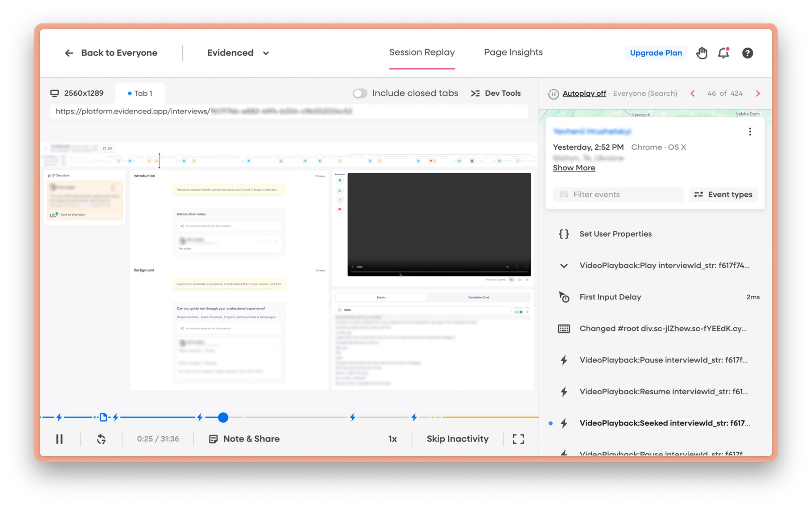Toggle Skip Inactivity
Screen dimensions: 812x507
[457, 439]
